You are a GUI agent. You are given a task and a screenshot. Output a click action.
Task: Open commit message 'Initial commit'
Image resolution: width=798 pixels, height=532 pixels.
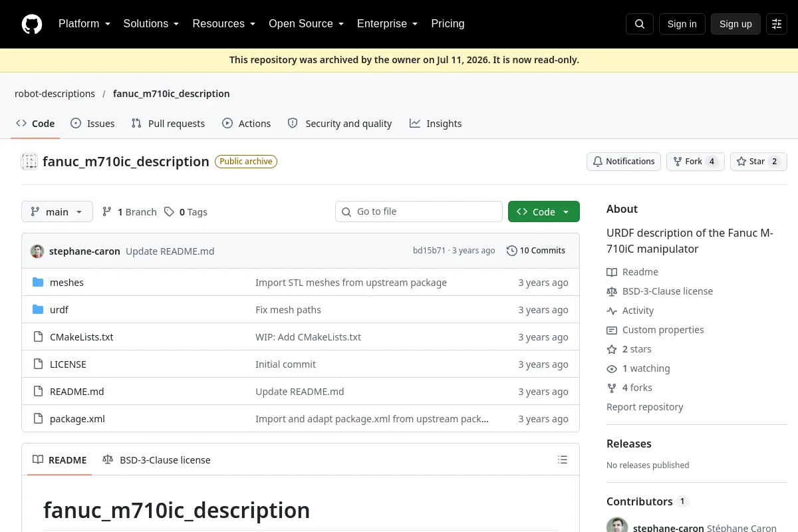click(x=285, y=364)
